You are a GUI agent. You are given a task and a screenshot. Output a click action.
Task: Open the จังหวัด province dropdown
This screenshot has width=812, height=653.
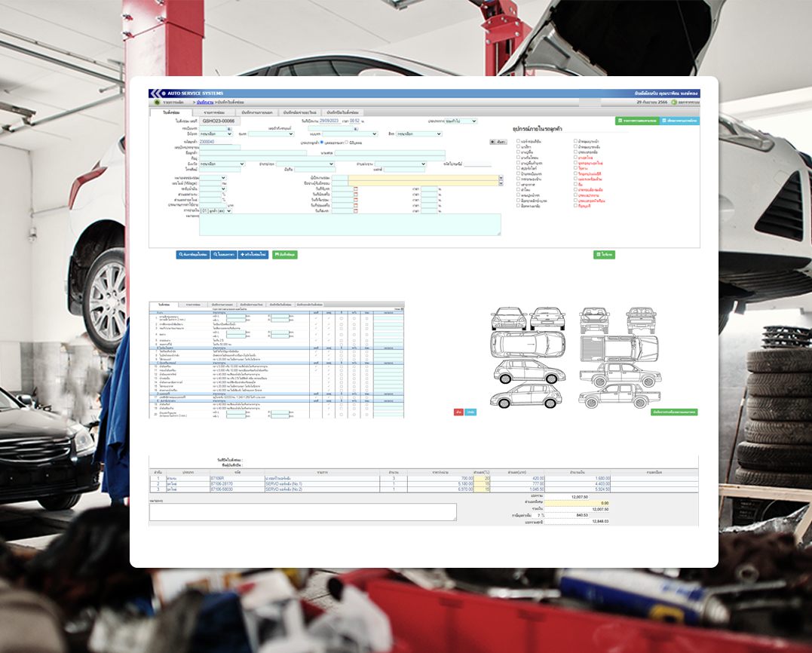pos(222,164)
